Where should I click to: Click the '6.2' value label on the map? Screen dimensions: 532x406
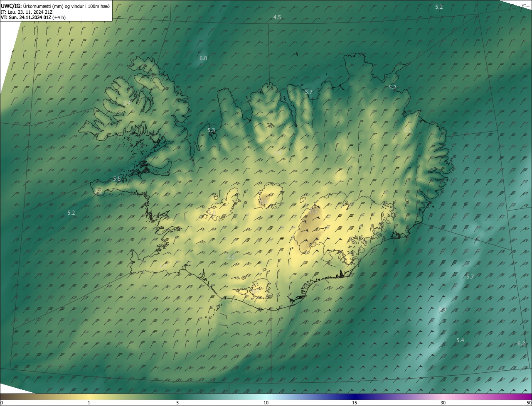point(521,344)
